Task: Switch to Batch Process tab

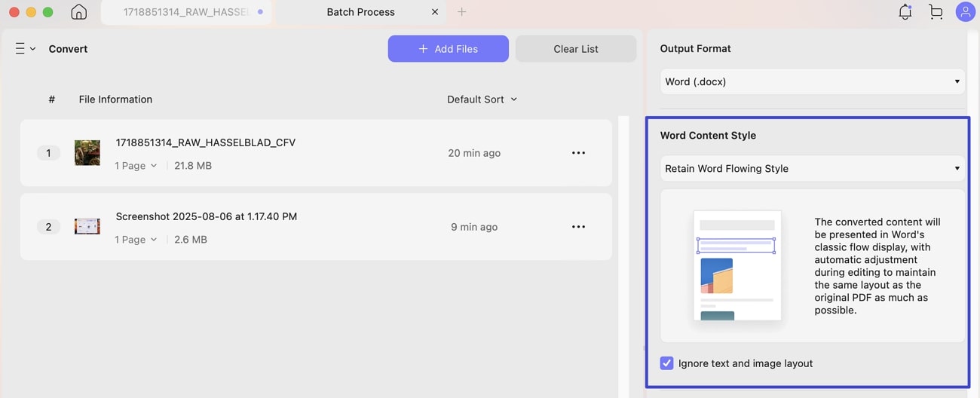Action: point(361,12)
